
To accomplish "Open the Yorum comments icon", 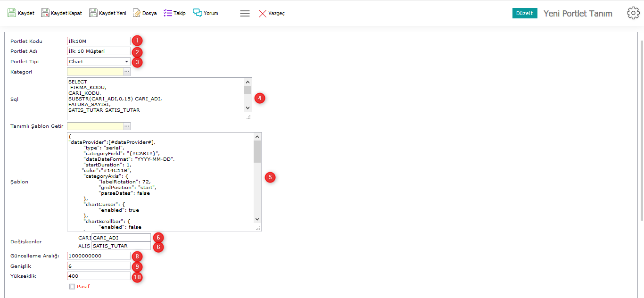I will 198,13.
